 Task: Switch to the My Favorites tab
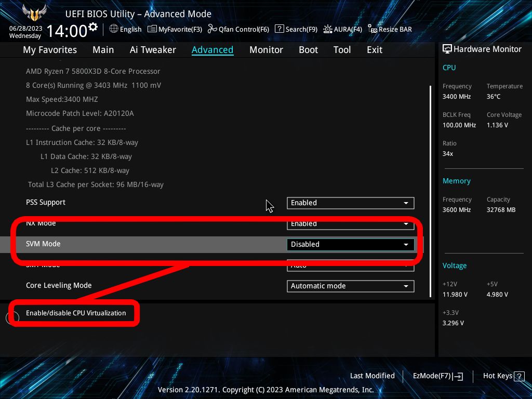click(x=50, y=50)
